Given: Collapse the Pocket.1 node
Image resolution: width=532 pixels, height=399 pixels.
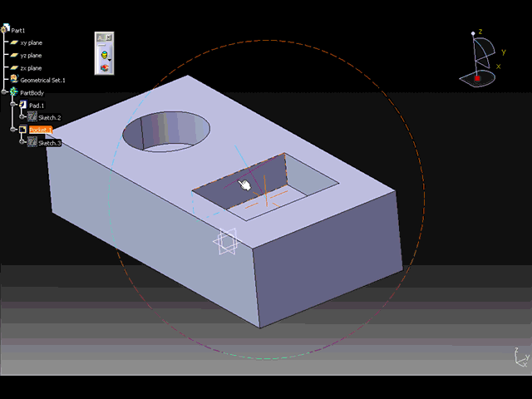Looking at the screenshot, I should (x=13, y=130).
